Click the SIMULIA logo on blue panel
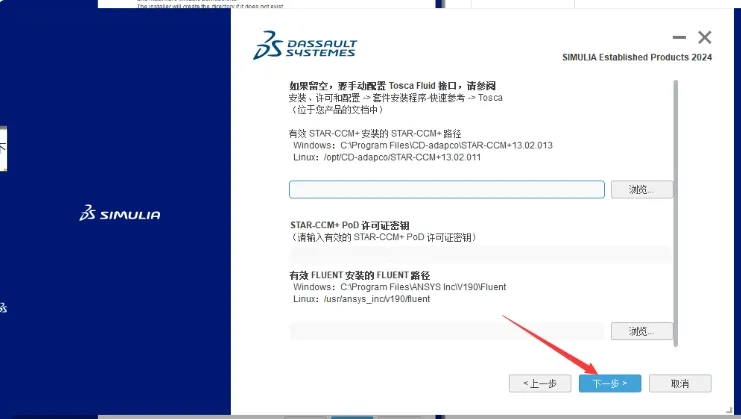Image resolution: width=741 pixels, height=419 pixels. click(x=120, y=213)
